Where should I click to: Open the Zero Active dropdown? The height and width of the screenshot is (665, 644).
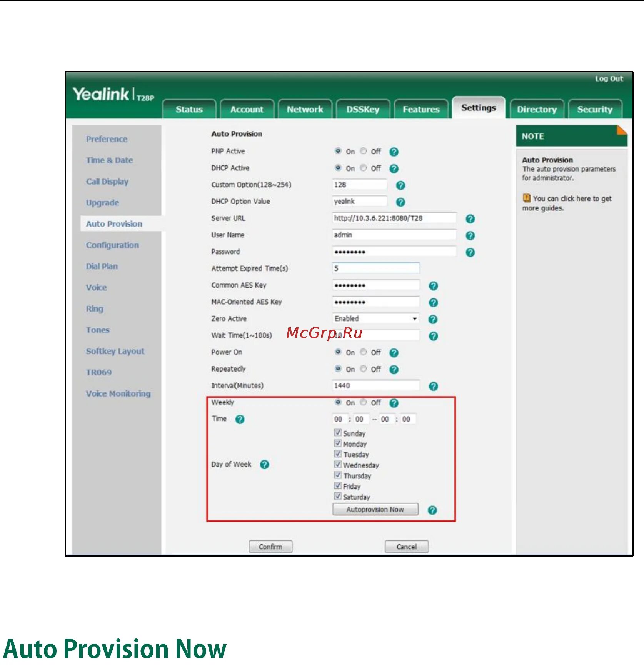375,319
